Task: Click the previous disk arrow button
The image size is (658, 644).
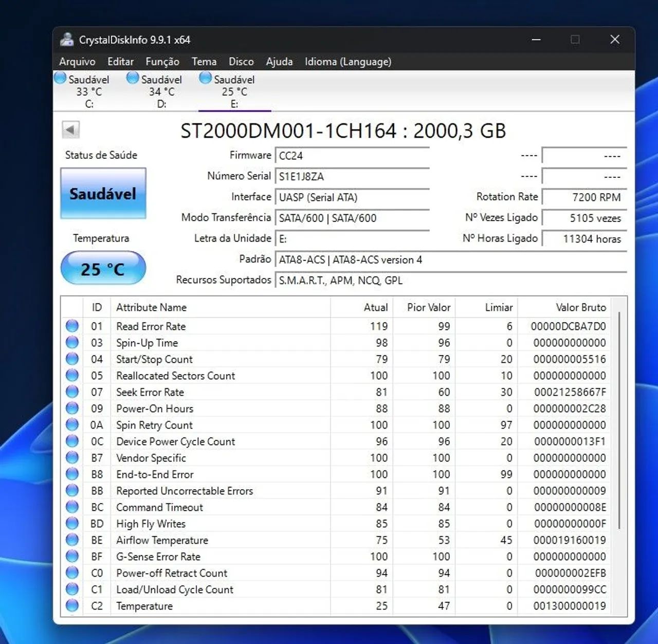Action: [71, 130]
